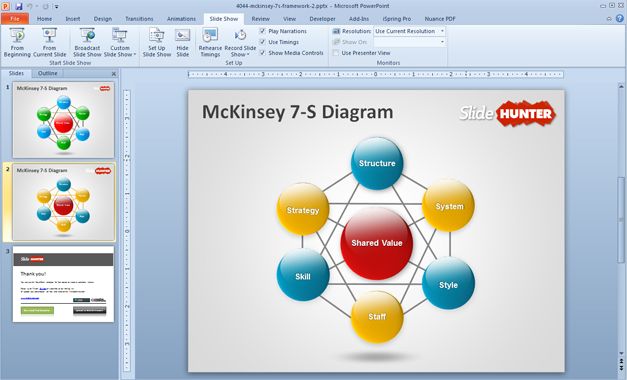
Task: Click the vertical ruler
Action: click(127, 231)
